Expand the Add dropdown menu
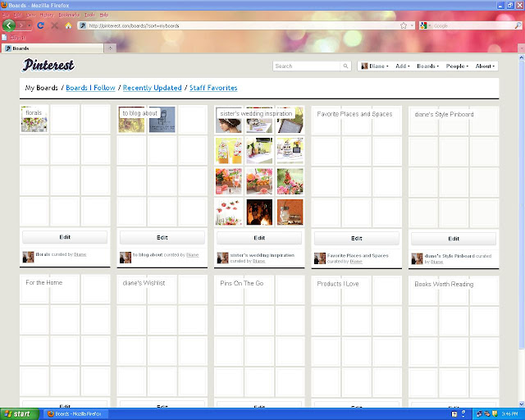The image size is (525, 420). coord(403,66)
